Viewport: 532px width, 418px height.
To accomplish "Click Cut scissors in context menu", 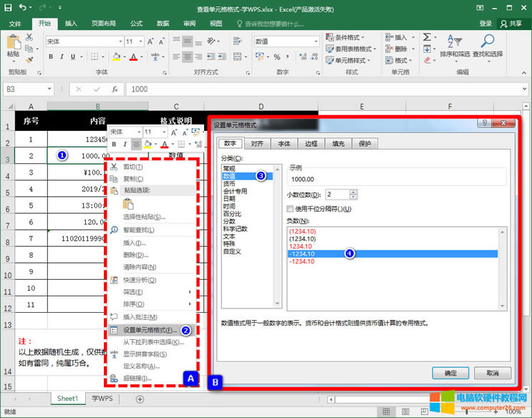I will 115,166.
